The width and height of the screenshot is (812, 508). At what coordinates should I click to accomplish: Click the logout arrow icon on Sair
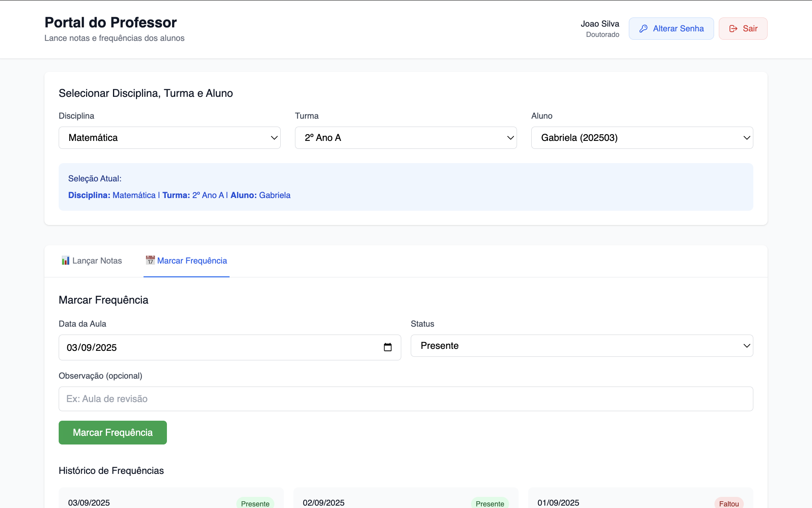[733, 29]
